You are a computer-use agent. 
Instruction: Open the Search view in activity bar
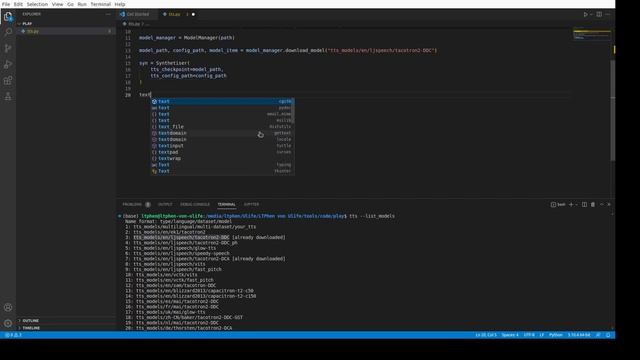[x=8, y=32]
